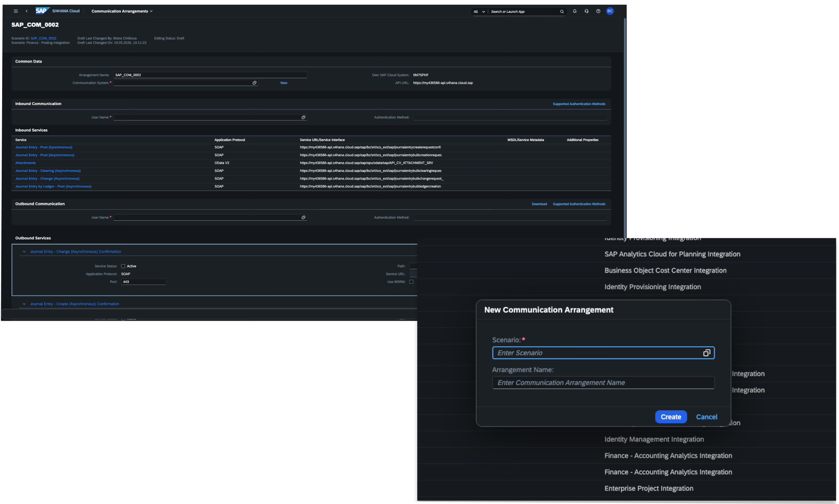
Task: Select Enterprise Project Integration row
Action: coord(627,488)
